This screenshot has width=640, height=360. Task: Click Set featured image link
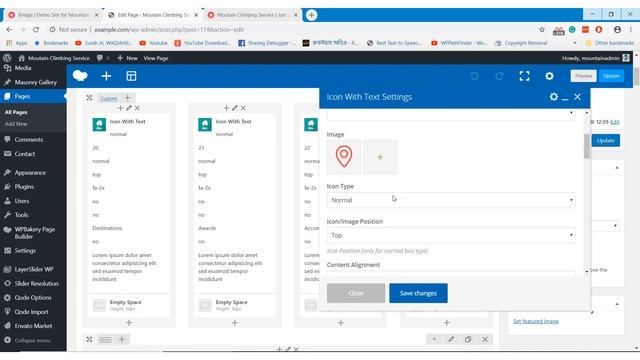536,321
